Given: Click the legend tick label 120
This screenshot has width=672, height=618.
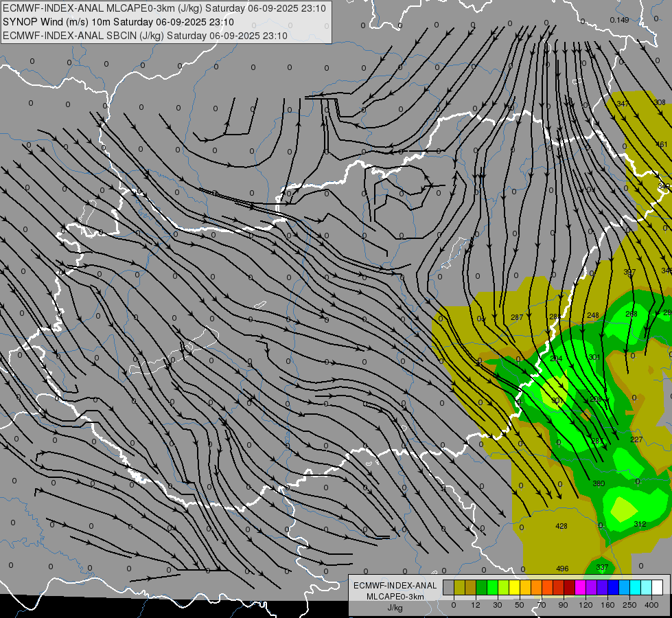Looking at the screenshot, I should pos(586,606).
